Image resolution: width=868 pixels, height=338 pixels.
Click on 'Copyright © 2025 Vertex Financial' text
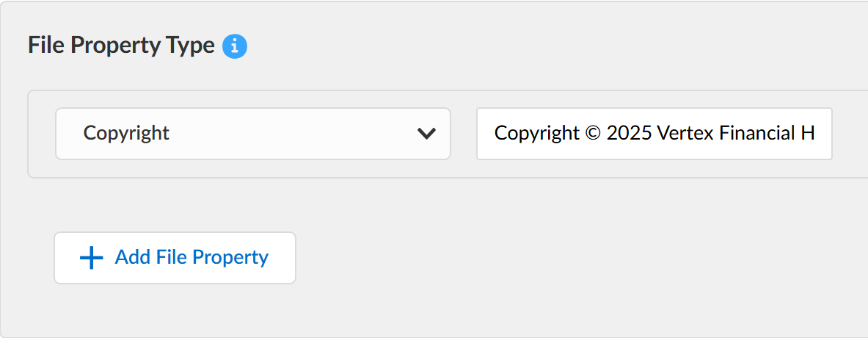pos(646,133)
